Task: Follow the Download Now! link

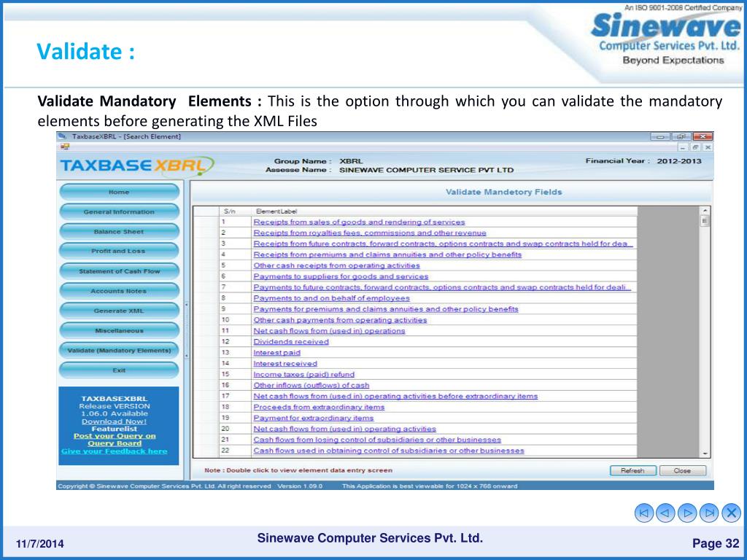Action: (x=115, y=421)
